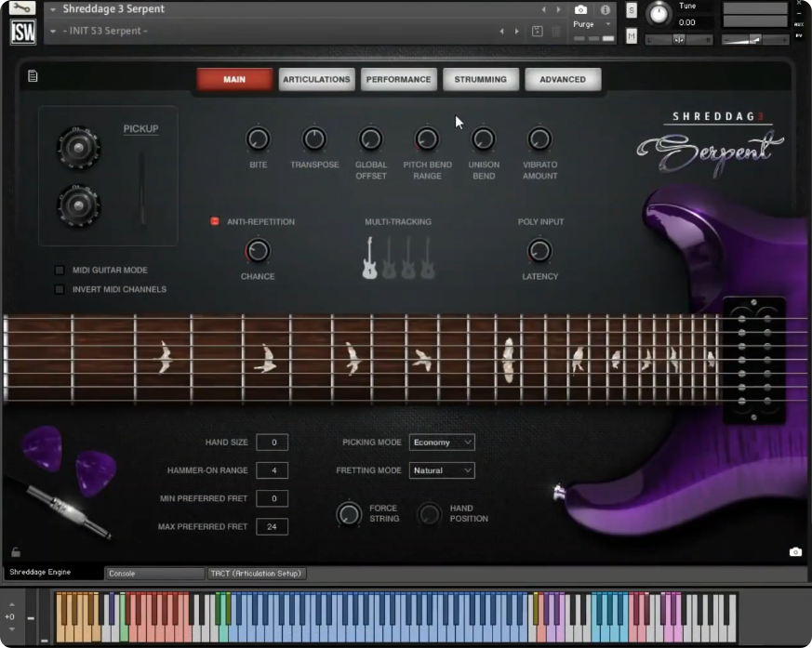This screenshot has height=648, width=812.
Task: Open the Picking Mode Economy dropdown
Action: pyautogui.click(x=442, y=442)
